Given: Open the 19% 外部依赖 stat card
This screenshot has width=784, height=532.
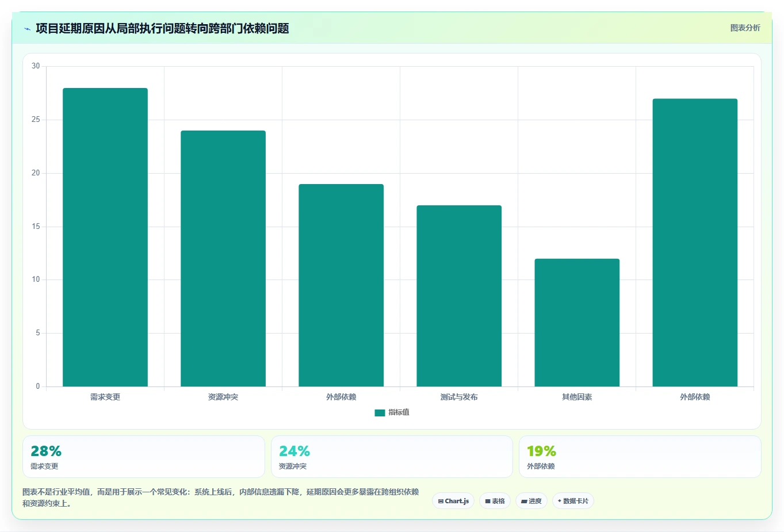Looking at the screenshot, I should click(x=640, y=457).
